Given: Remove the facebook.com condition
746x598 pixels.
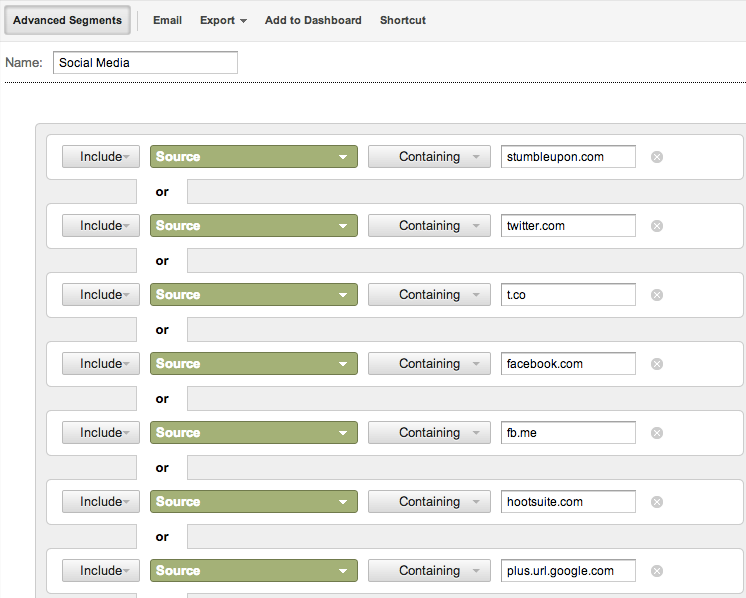Looking at the screenshot, I should pyautogui.click(x=657, y=364).
